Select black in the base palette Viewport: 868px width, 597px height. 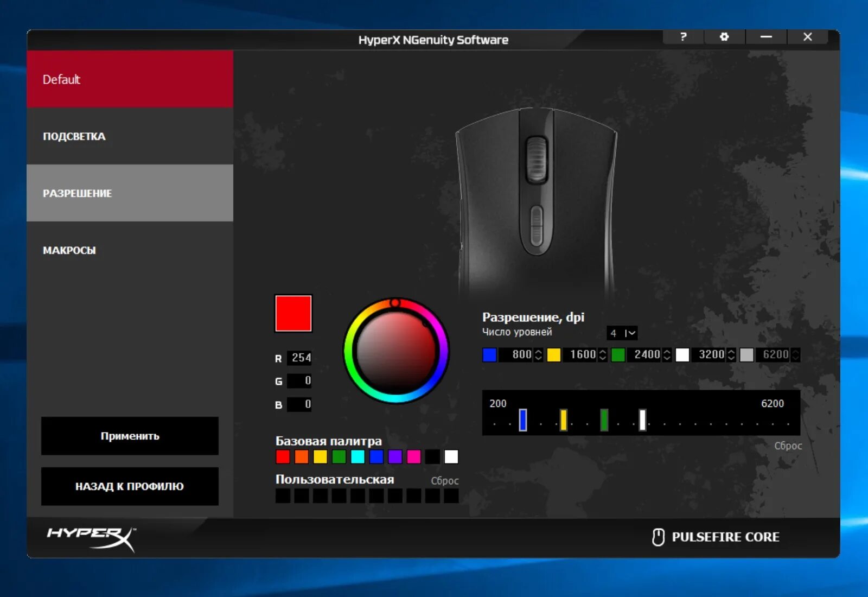(x=432, y=457)
